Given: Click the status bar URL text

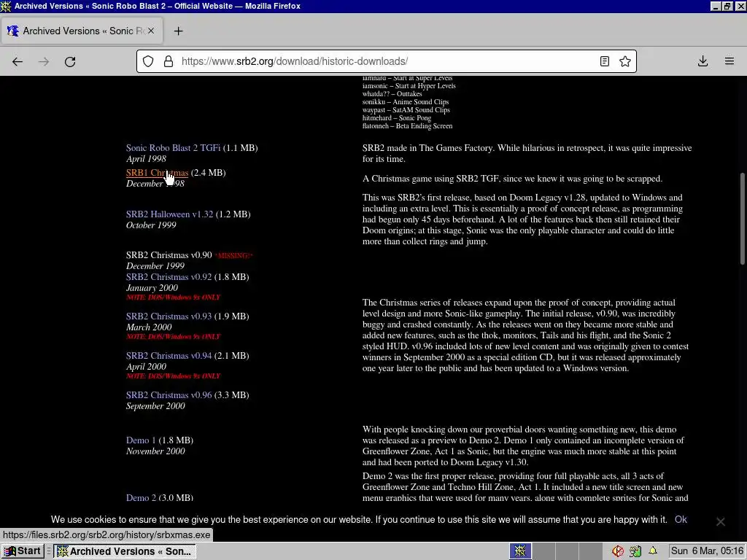Looking at the screenshot, I should (107, 534).
